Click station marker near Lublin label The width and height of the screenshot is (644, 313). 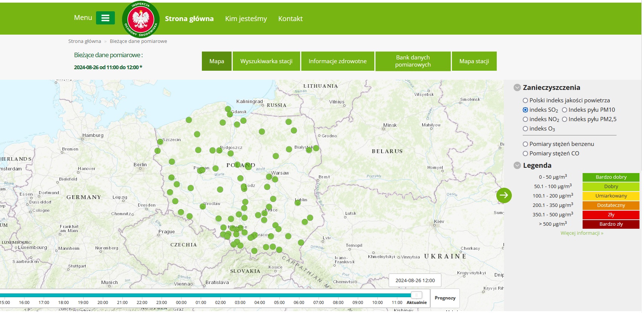pyautogui.click(x=298, y=203)
